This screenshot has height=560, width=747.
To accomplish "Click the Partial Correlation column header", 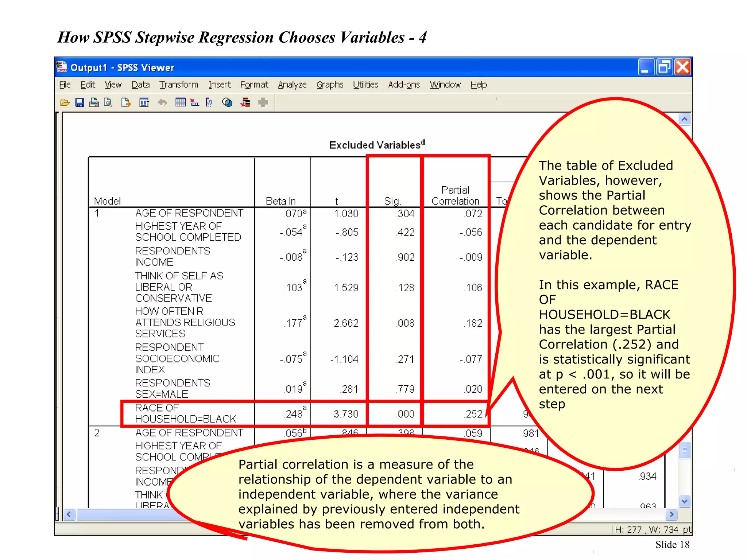I will (455, 195).
